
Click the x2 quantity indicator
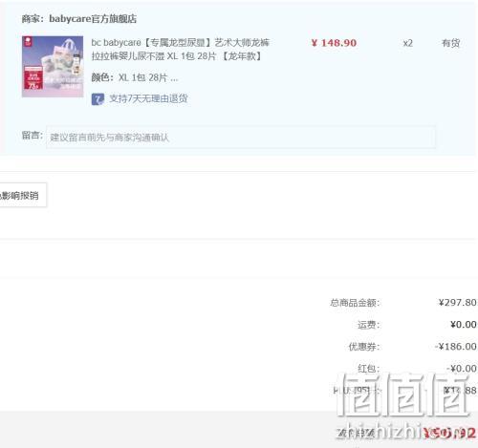(408, 43)
